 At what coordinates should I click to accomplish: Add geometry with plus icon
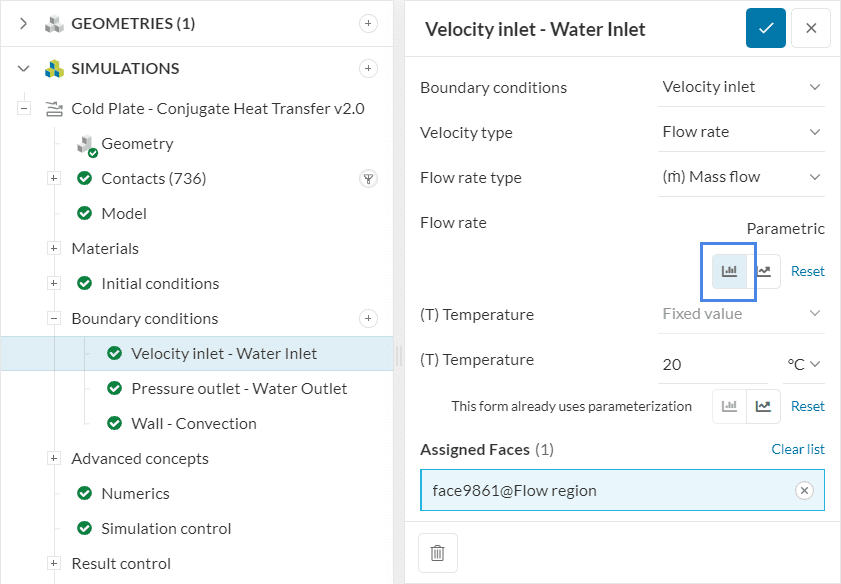[x=368, y=23]
